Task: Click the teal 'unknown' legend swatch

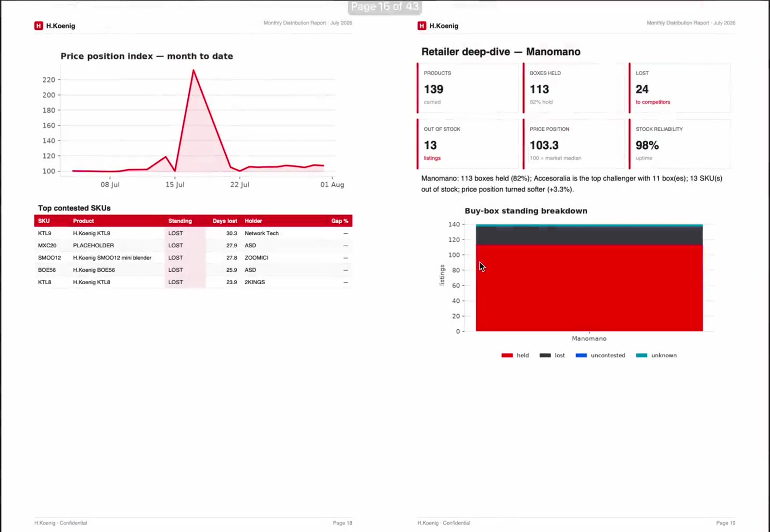Action: point(642,355)
